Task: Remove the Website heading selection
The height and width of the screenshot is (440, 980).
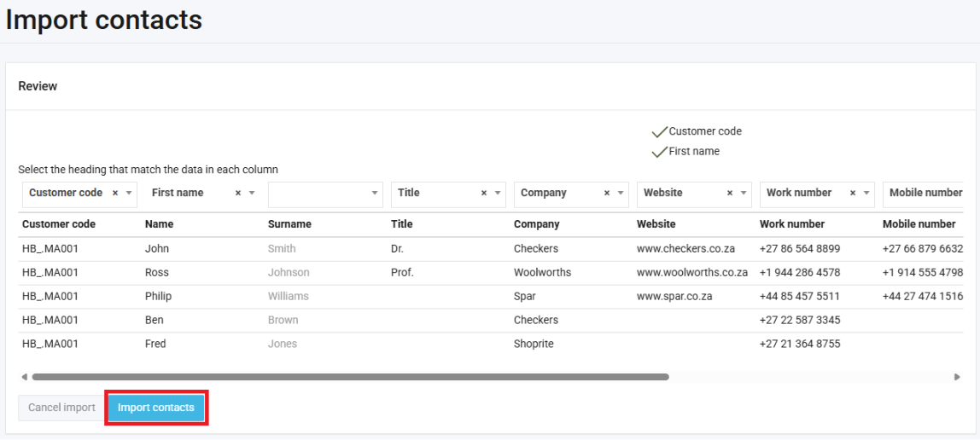Action: pos(730,194)
